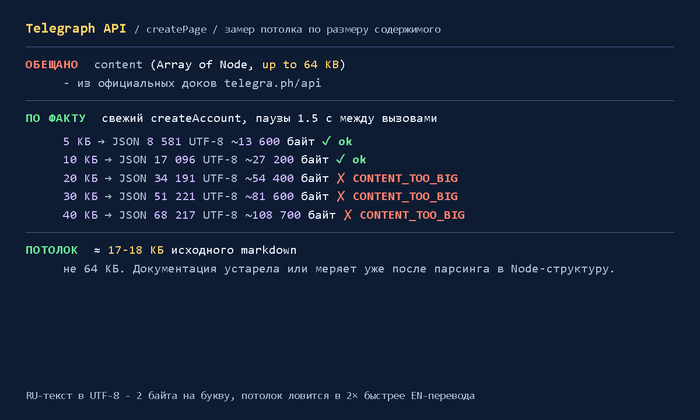This screenshot has width=700, height=420.
Task: Select the 'createPage' breadcrumb text
Action: point(176,29)
